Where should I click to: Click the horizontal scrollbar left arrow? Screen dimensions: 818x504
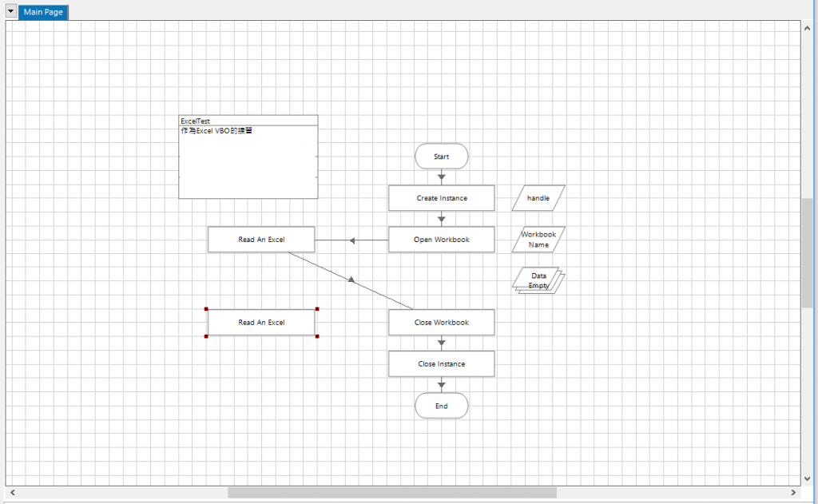[13, 492]
